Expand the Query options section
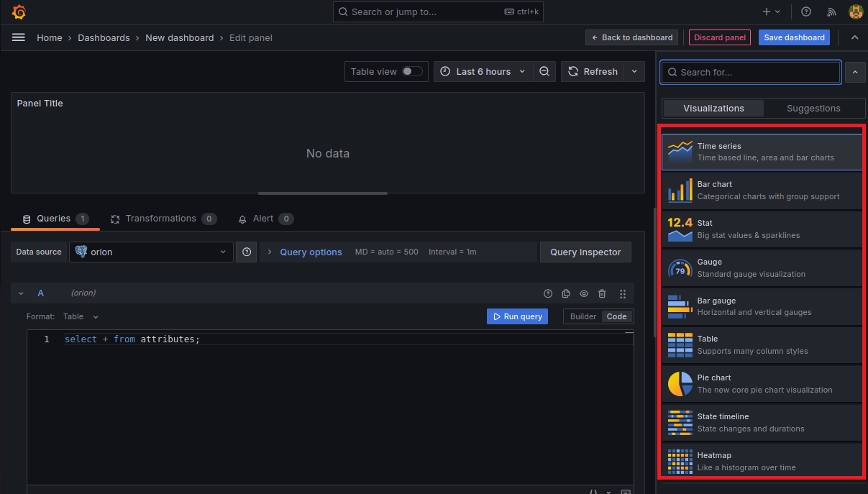Image resolution: width=868 pixels, height=494 pixels. (x=311, y=252)
